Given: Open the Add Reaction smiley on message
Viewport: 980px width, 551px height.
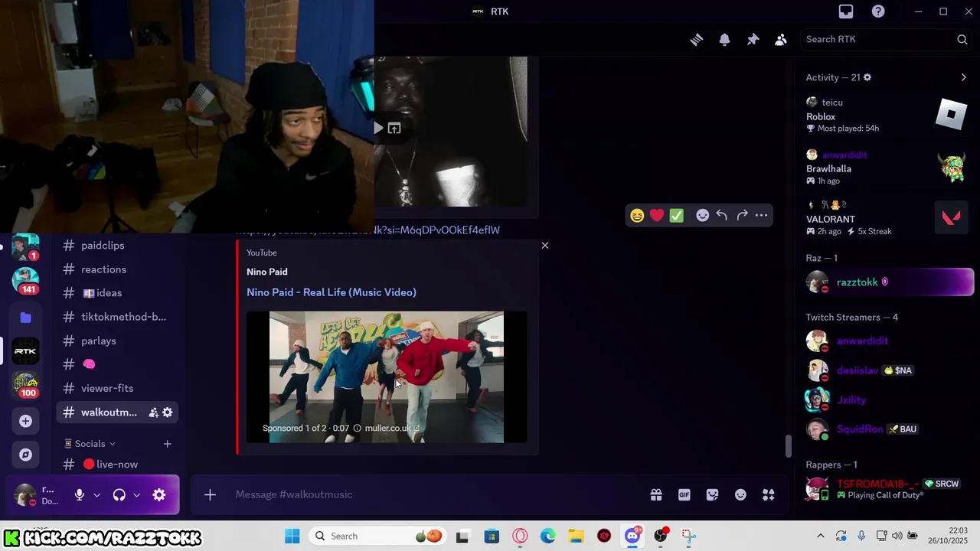Looking at the screenshot, I should 702,216.
